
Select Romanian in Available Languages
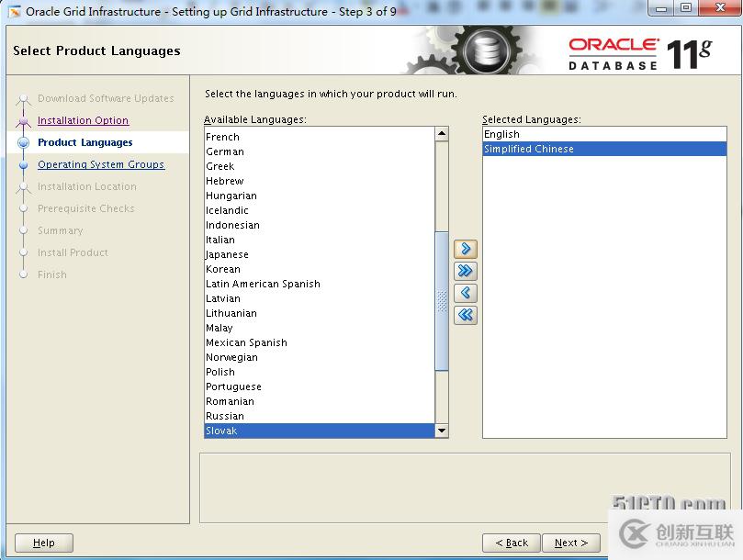(320, 401)
